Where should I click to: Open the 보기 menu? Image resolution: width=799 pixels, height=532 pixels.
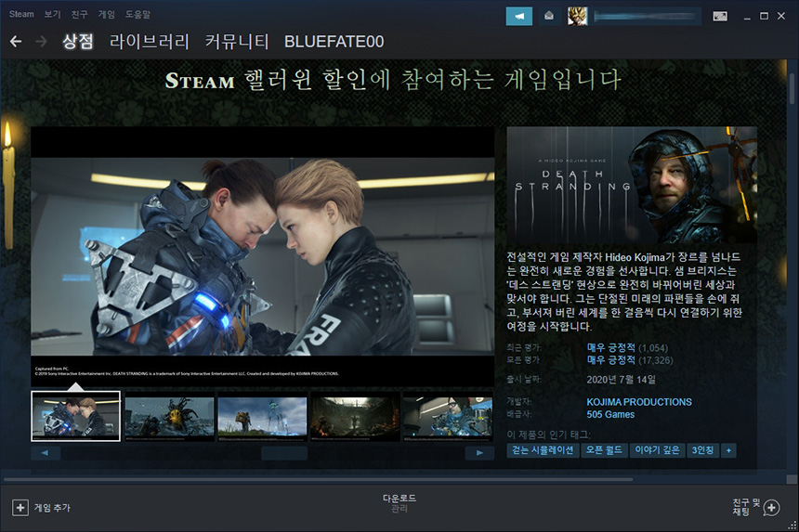pyautogui.click(x=52, y=14)
